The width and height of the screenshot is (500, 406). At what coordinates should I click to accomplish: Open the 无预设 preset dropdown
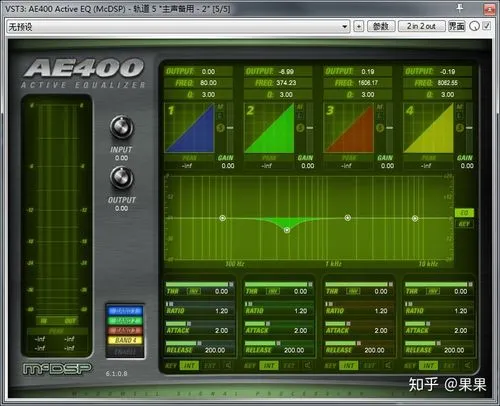(178, 26)
